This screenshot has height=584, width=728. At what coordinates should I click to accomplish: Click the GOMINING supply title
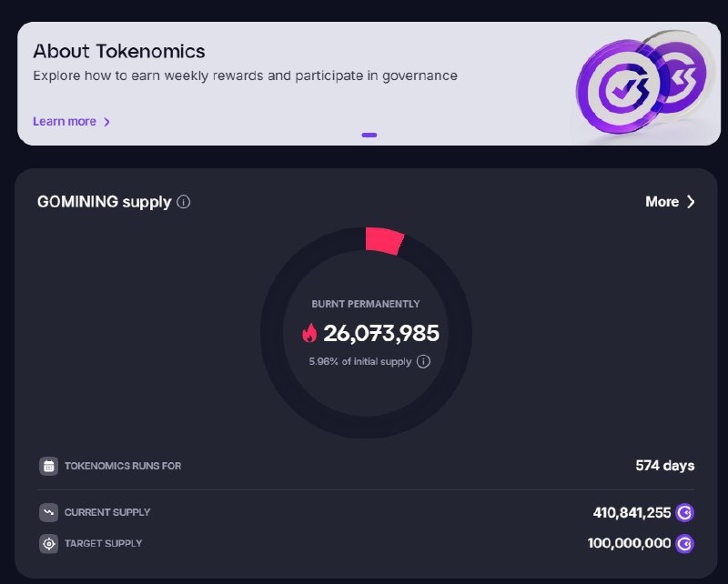coord(104,202)
